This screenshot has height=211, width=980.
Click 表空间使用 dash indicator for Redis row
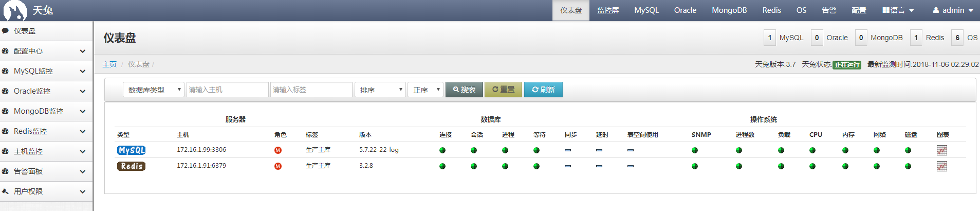[631, 166]
